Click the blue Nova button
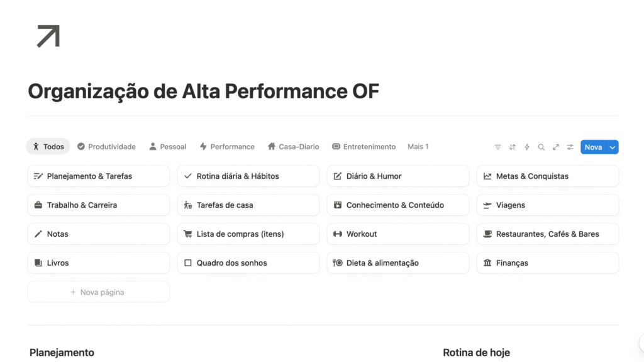The width and height of the screenshot is (644, 362). coord(593,147)
